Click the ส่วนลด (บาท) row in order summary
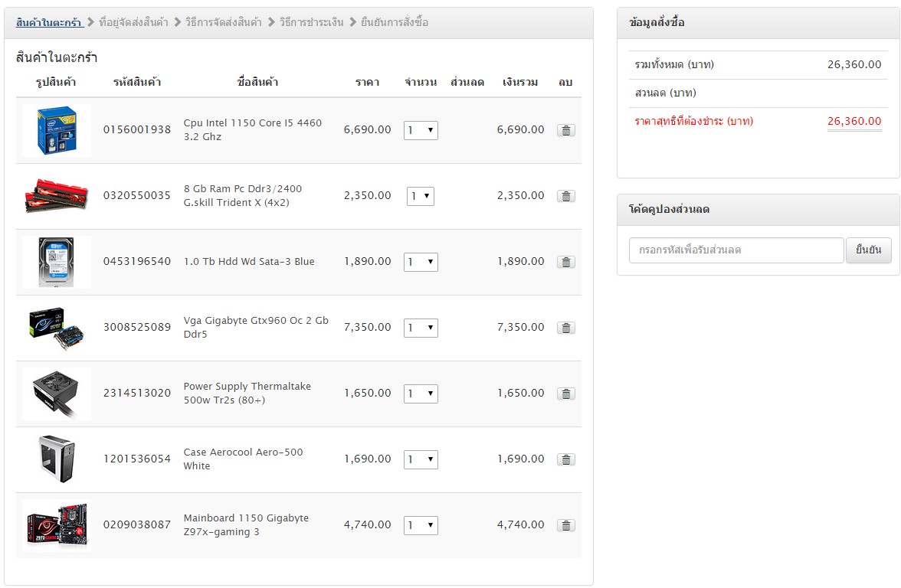The width and height of the screenshot is (901, 588). pos(758,93)
